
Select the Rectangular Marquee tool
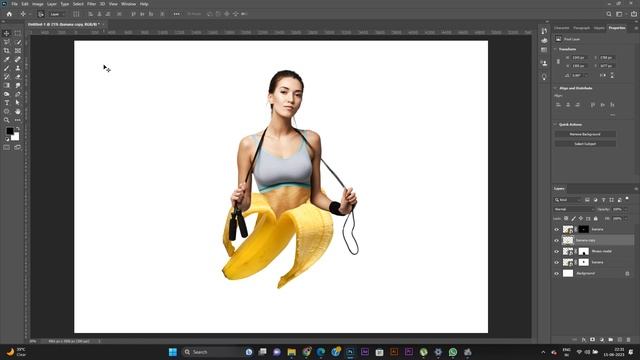[x=18, y=33]
